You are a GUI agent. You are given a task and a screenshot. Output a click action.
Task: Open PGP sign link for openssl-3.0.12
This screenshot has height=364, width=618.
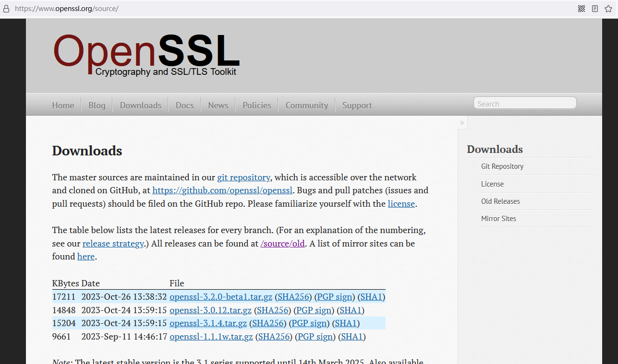point(314,310)
